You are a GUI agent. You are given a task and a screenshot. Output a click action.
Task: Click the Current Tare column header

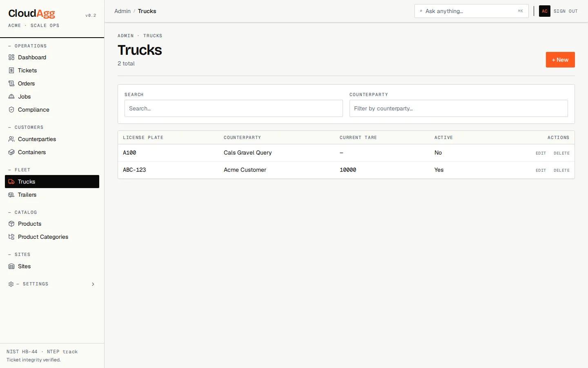pos(358,137)
